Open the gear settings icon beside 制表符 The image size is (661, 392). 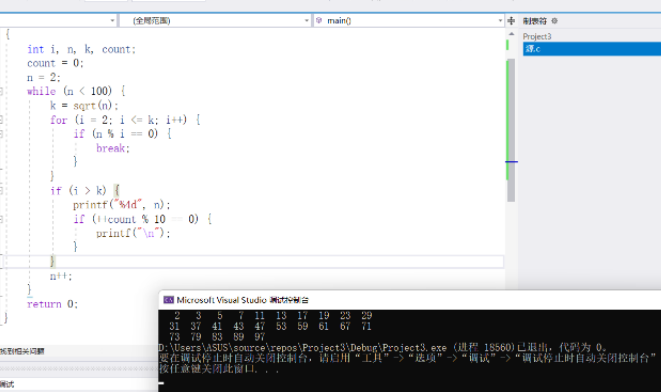tap(555, 21)
